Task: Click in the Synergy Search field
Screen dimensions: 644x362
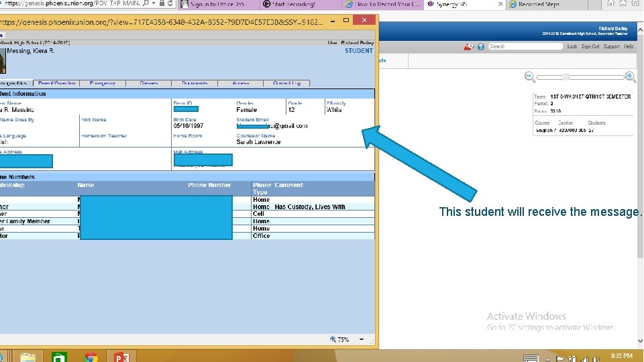Action: coord(525,46)
